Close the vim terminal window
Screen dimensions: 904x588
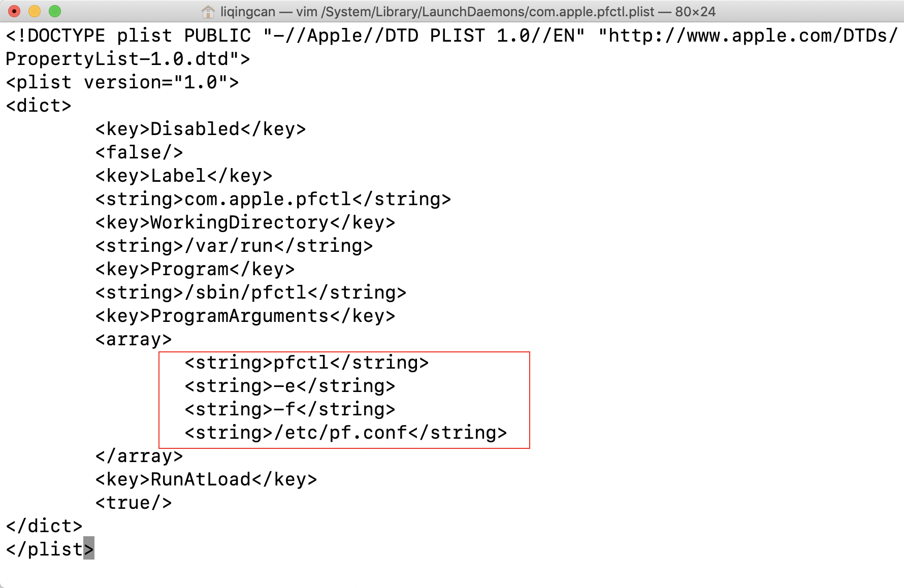click(14, 11)
